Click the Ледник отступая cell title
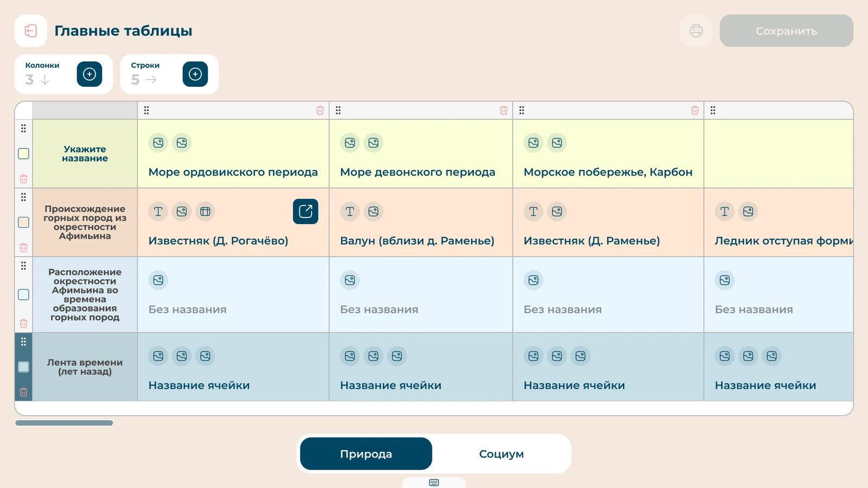868x488 pixels. click(x=784, y=241)
